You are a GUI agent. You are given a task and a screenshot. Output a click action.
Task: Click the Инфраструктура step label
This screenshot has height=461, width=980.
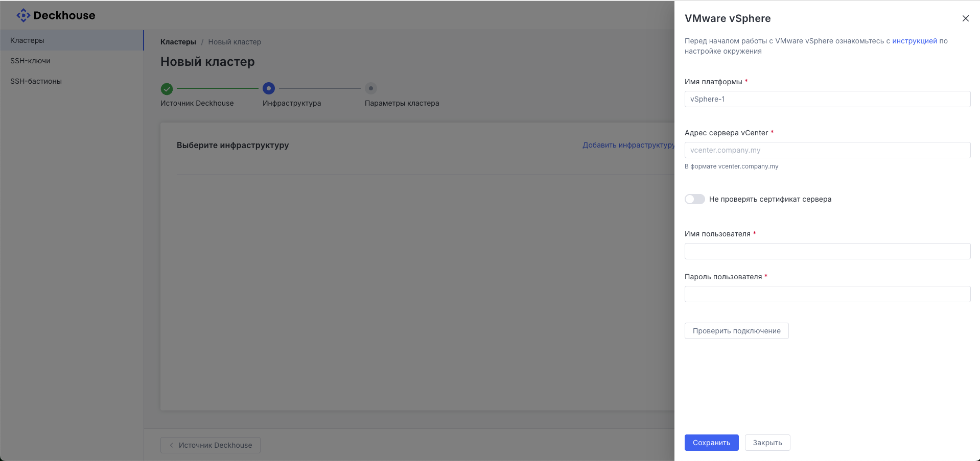[292, 103]
